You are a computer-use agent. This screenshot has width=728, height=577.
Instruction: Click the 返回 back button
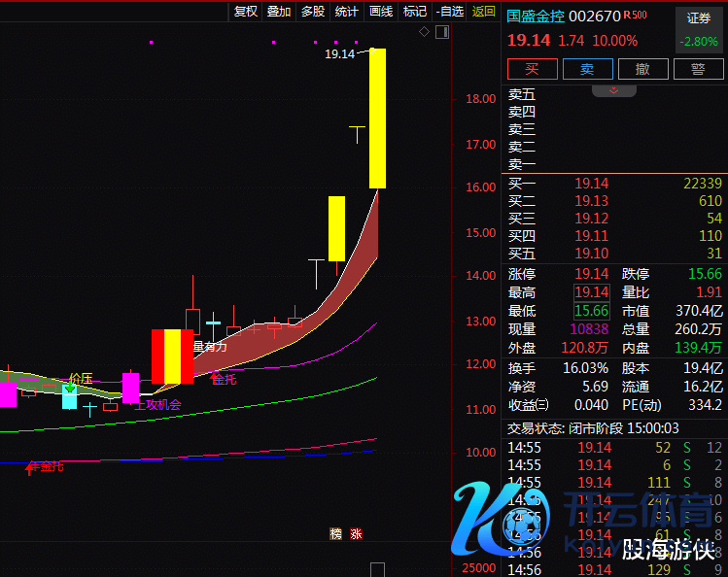pyautogui.click(x=483, y=12)
